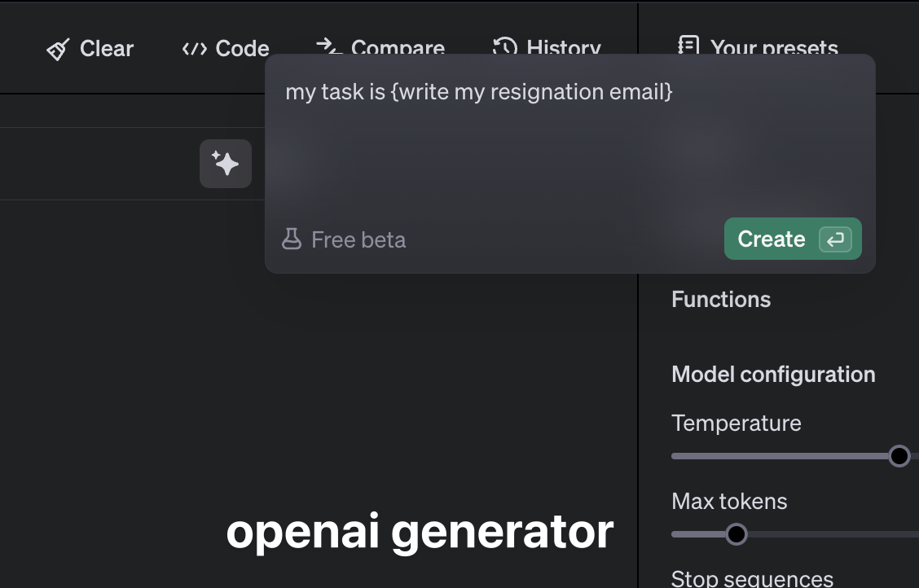
Task: Click the Temperature slider handle
Action: (899, 455)
